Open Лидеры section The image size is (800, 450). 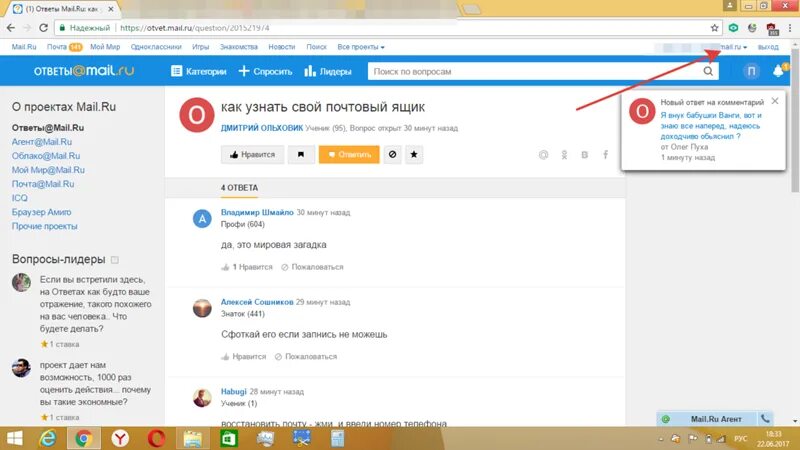[x=328, y=71]
